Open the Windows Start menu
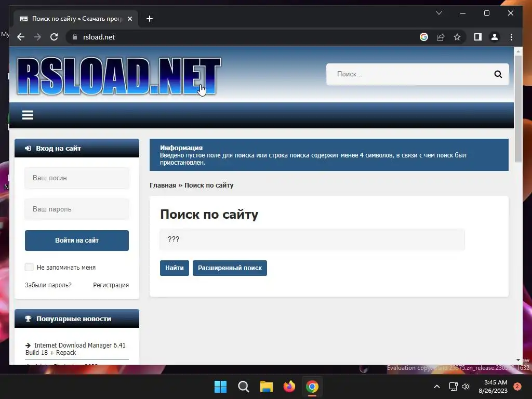Screen dimensions: 532x399 (220, 387)
